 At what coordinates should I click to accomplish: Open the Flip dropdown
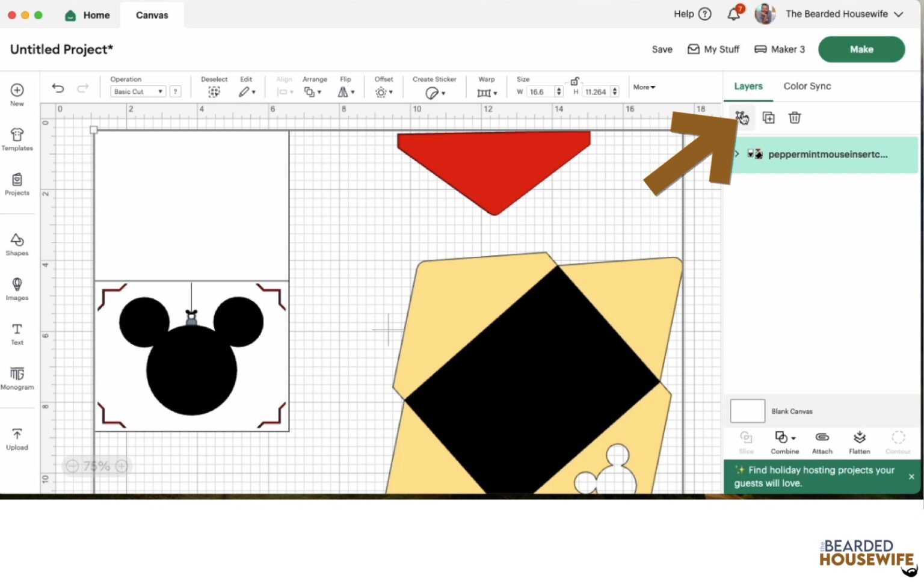pos(346,92)
